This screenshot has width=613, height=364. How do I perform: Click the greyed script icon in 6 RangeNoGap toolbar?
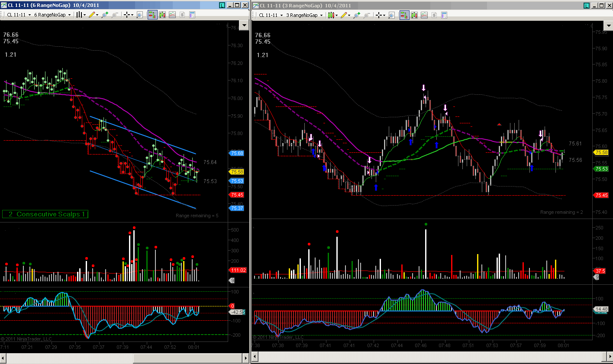182,15
